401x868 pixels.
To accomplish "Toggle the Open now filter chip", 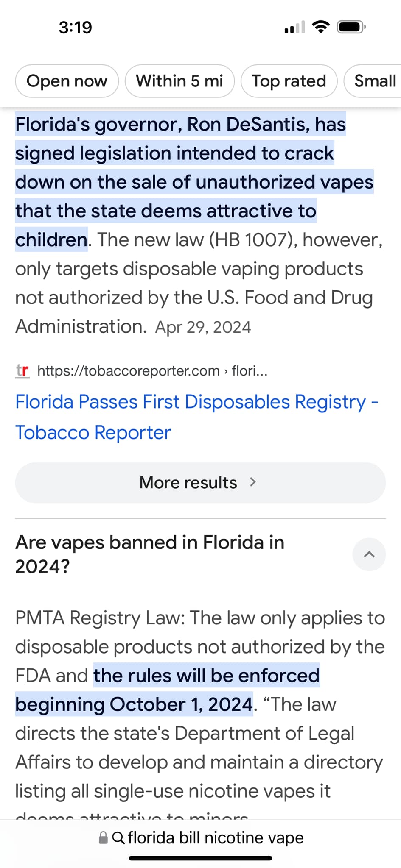I will pos(67,81).
